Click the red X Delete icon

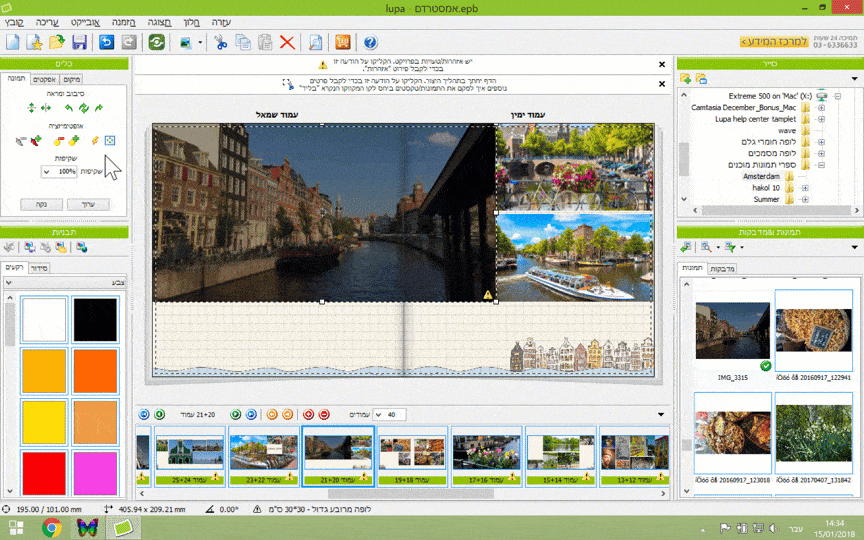(x=287, y=42)
